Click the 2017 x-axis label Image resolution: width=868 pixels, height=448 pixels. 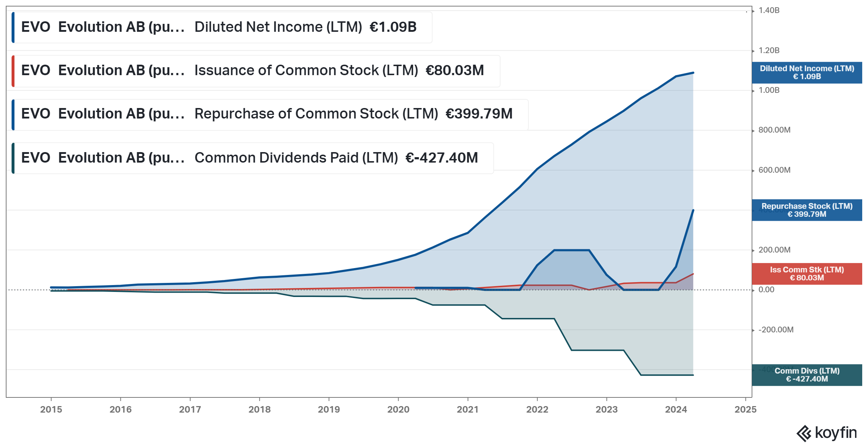coord(190,409)
